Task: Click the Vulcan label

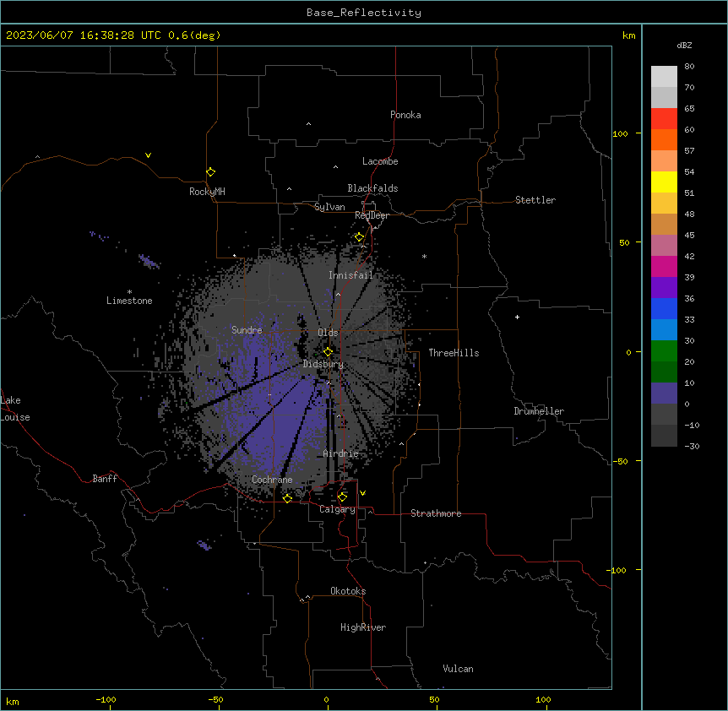Action: [x=458, y=669]
